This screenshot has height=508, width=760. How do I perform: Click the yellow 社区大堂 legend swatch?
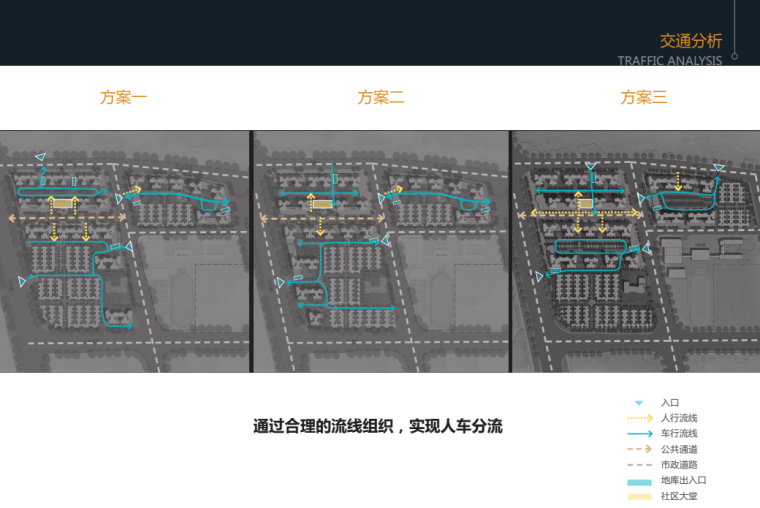click(x=638, y=496)
